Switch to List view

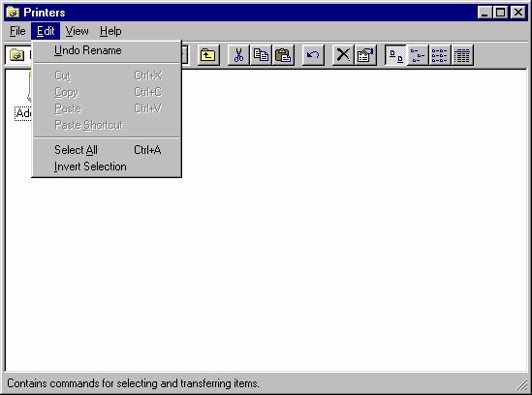point(440,55)
